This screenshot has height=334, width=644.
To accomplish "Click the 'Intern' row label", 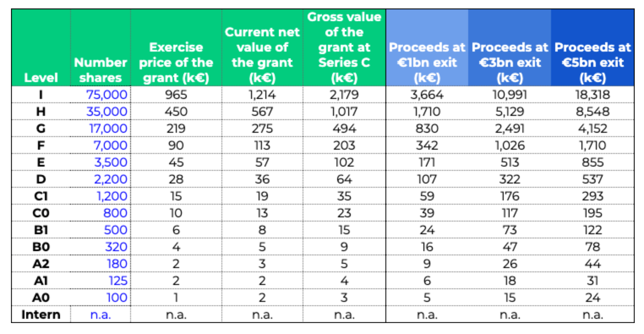I will (41, 315).
